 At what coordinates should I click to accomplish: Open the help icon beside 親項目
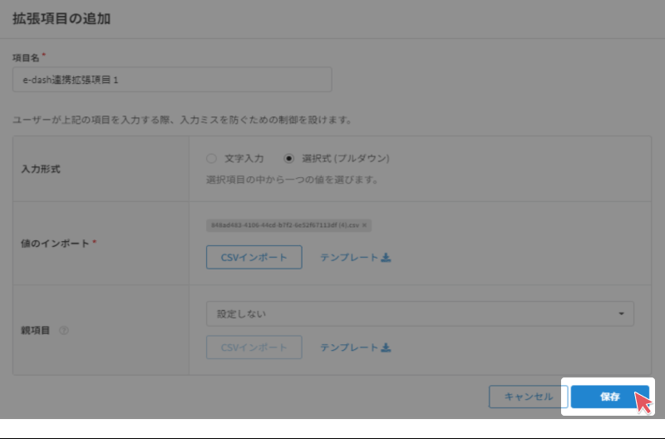(64, 330)
